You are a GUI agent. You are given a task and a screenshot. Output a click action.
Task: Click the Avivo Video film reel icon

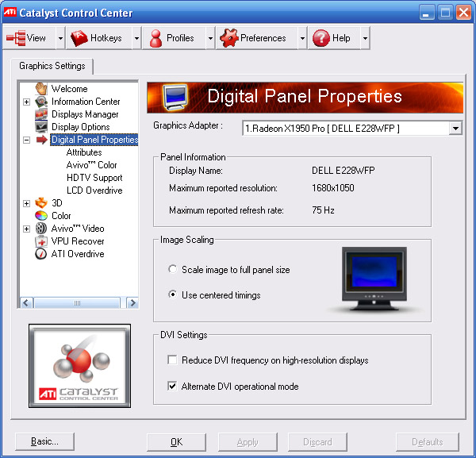tap(41, 229)
